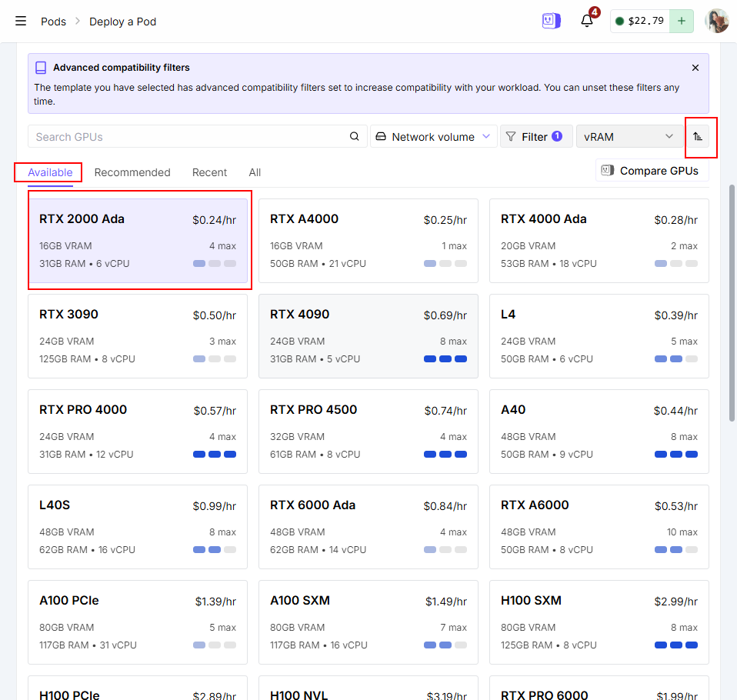Select the RTX A6000 GPU card
The height and width of the screenshot is (700, 737).
[599, 527]
